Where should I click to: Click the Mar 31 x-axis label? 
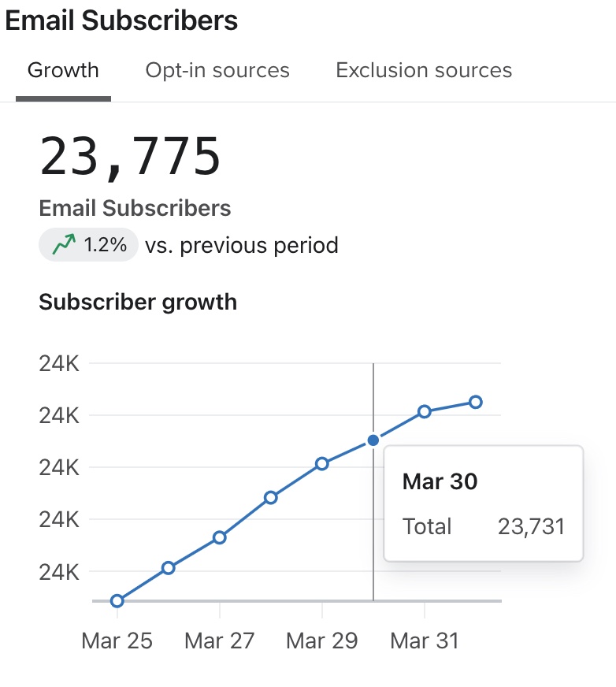[425, 641]
